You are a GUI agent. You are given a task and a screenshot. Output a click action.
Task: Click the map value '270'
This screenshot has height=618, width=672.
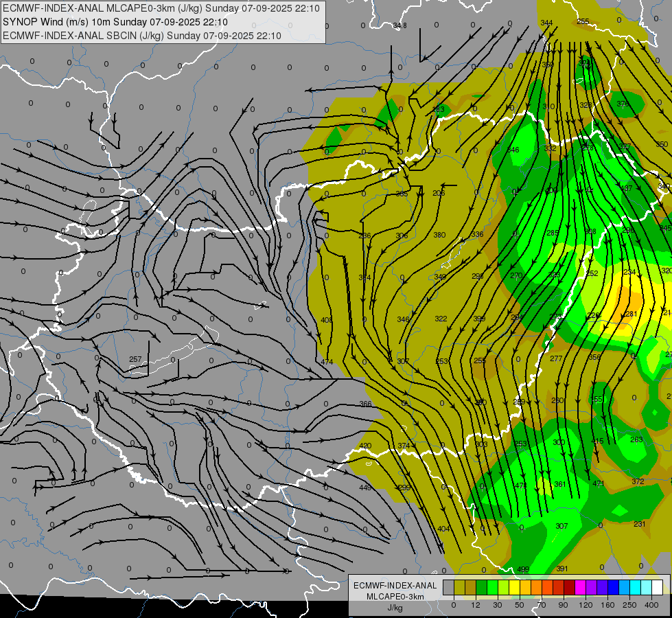pyautogui.click(x=516, y=275)
